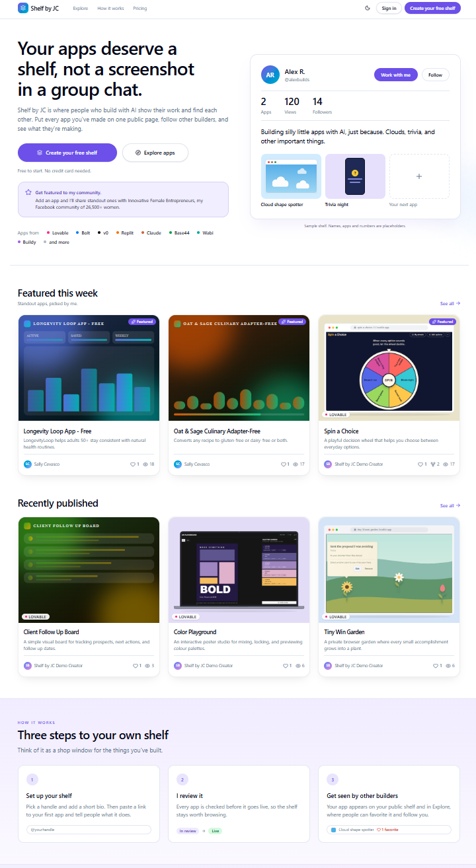476x868 pixels.
Task: Open the Trivia night thumbnail
Action: click(355, 176)
